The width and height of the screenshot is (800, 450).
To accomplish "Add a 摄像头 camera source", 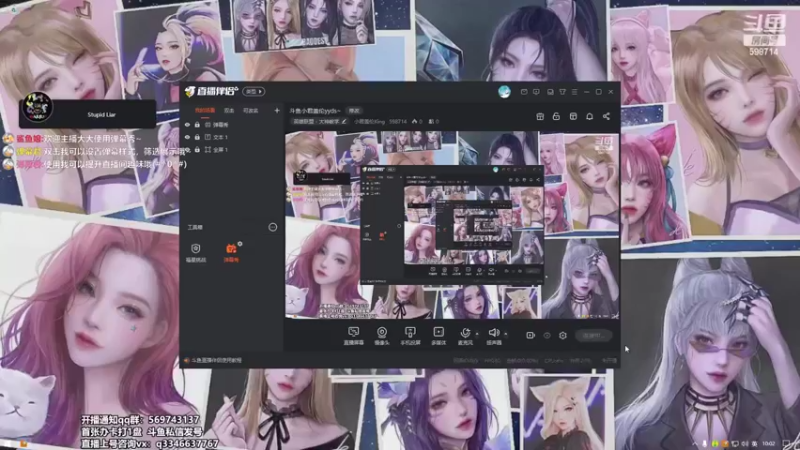I will 382,336.
